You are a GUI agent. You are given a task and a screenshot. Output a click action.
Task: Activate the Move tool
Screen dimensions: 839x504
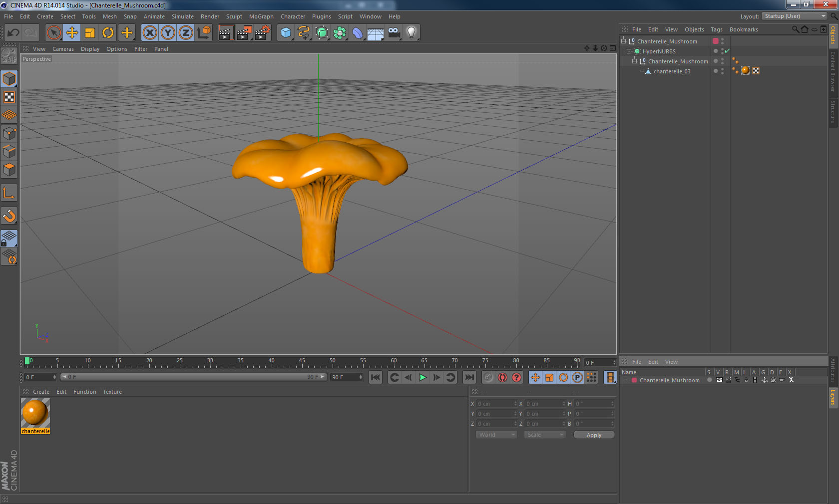[72, 33]
